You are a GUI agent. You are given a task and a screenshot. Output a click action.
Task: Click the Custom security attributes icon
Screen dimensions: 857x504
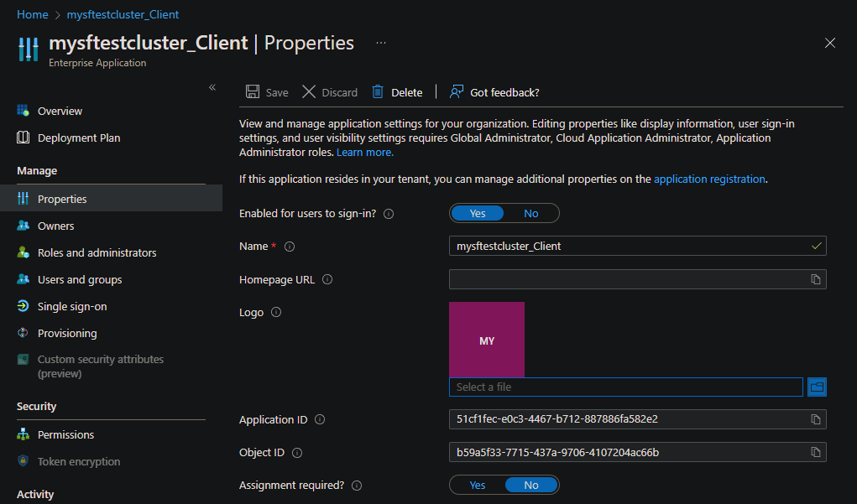(x=23, y=359)
